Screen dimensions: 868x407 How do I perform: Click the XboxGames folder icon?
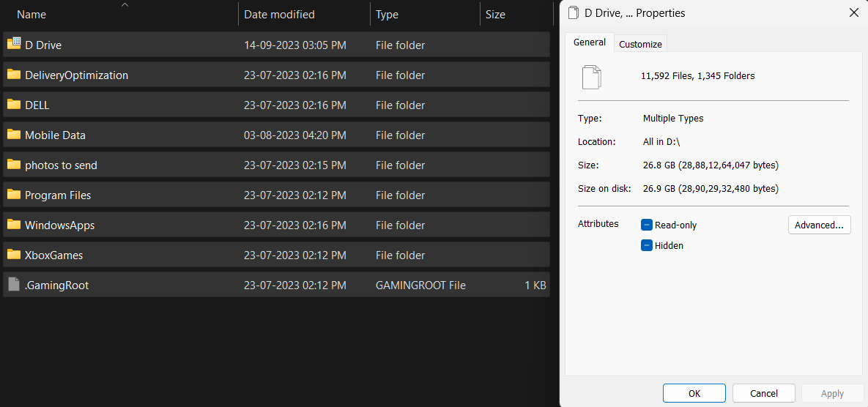tap(14, 255)
